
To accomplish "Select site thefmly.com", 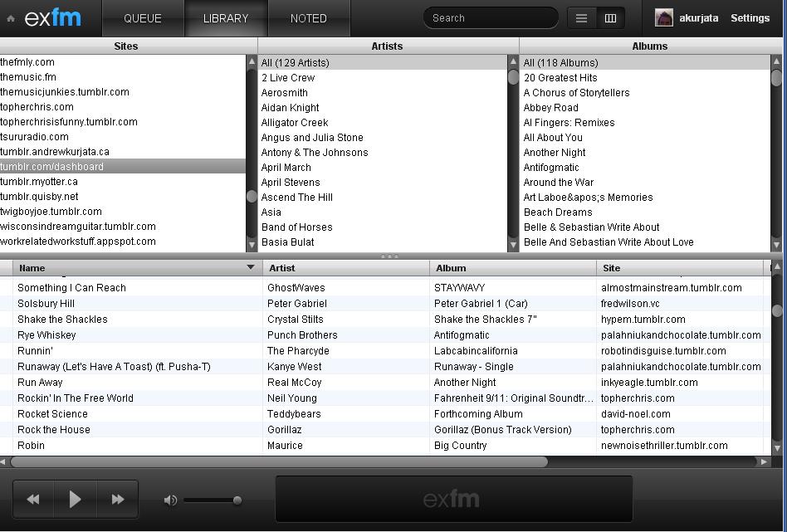I will coord(123,62).
